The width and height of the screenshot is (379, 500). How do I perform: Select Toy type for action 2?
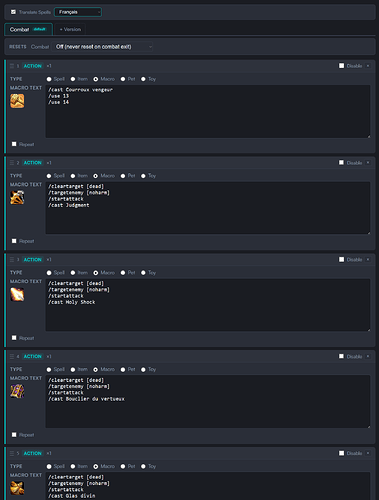[143, 176]
